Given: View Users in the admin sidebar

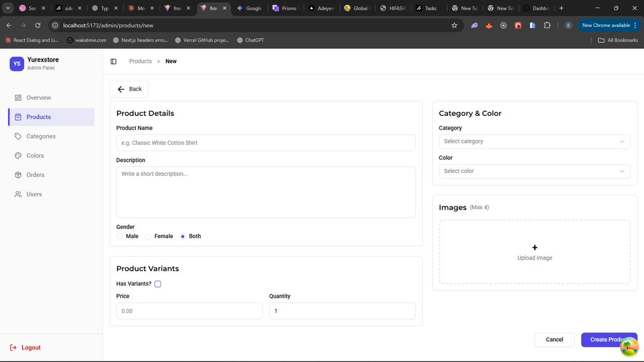Looking at the screenshot, I should [x=34, y=194].
